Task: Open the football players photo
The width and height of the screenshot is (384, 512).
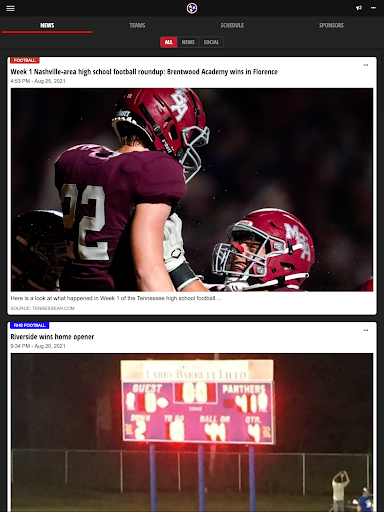Action: 192,190
